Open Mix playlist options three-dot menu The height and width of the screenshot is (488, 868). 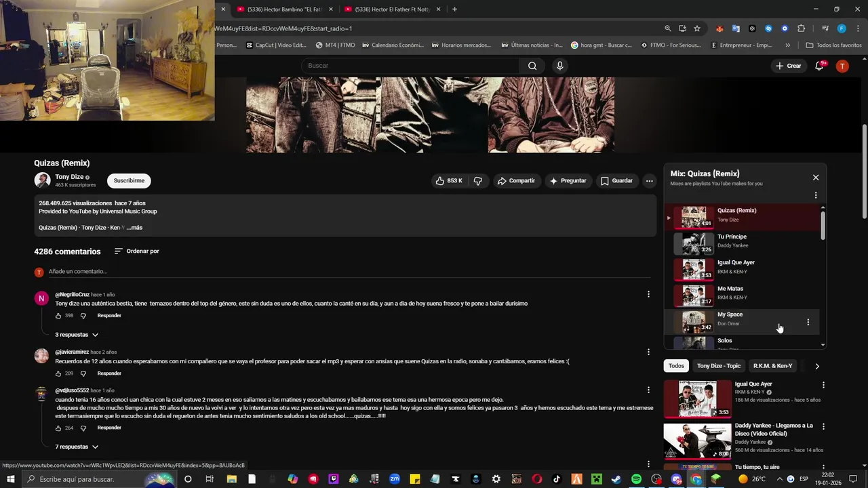pos(816,195)
